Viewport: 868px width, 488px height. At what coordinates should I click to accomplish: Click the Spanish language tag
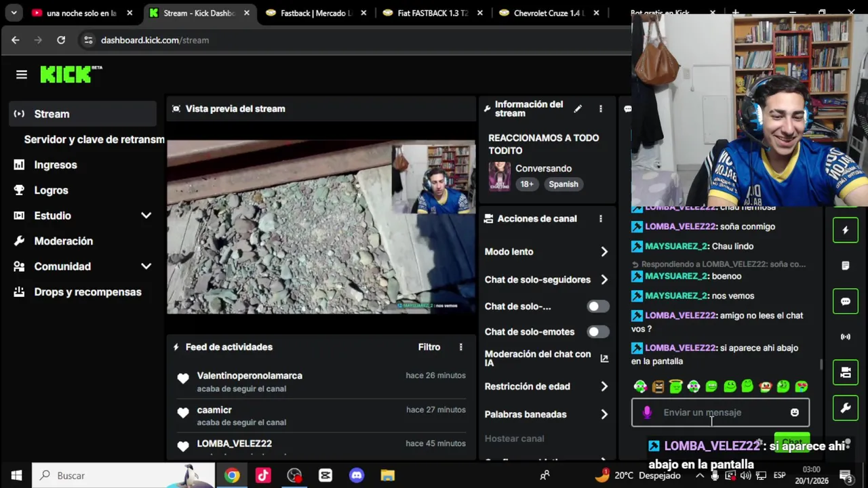[564, 184]
